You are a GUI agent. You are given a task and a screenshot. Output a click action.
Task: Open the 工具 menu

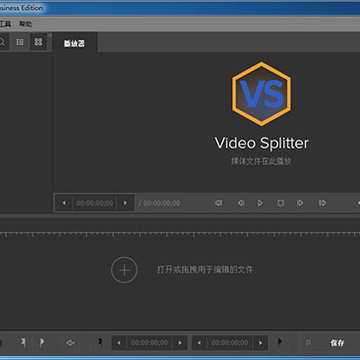[x=5, y=24]
